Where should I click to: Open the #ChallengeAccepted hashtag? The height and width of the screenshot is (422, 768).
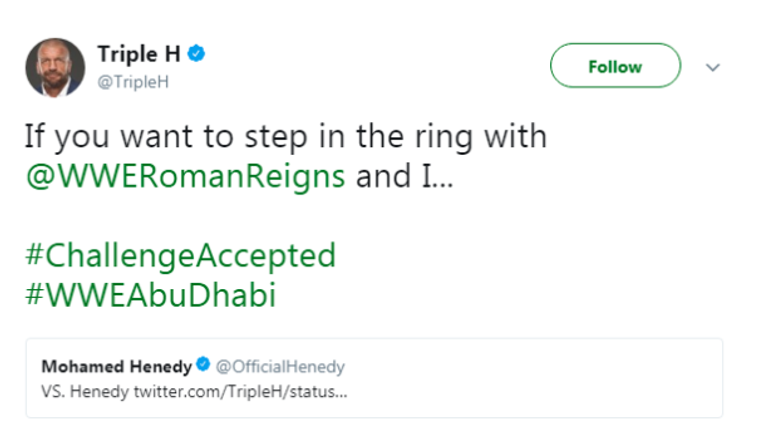click(180, 256)
